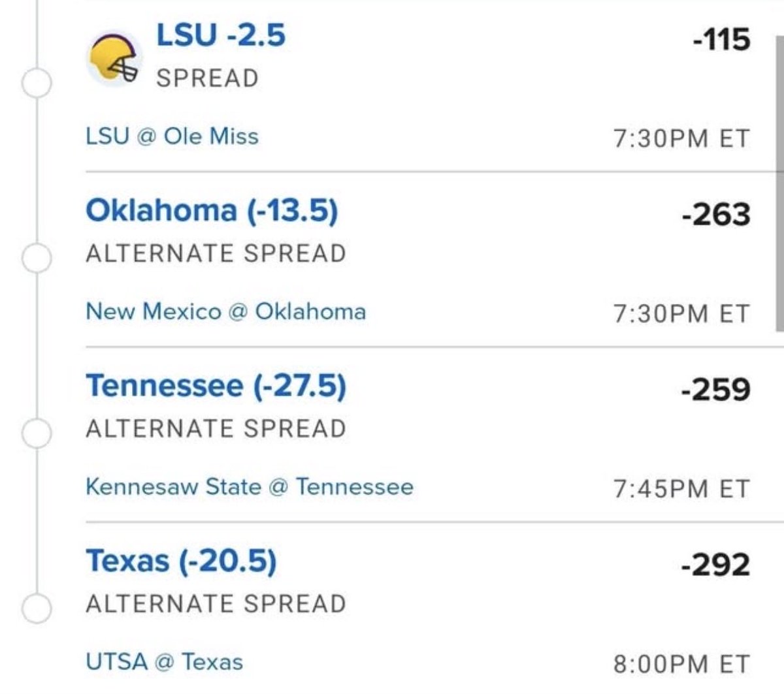Image resolution: width=784 pixels, height=694 pixels.
Task: Click the -259 odds for Tennessee
Action: click(715, 390)
